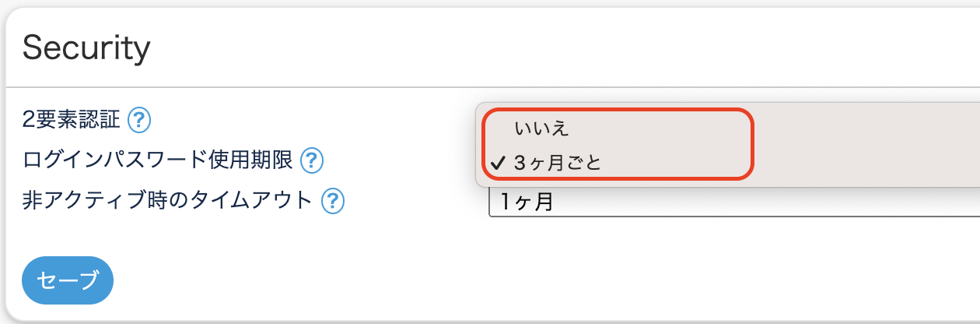Click the 非アクティブ時のタイムアウト label text

pos(168,201)
